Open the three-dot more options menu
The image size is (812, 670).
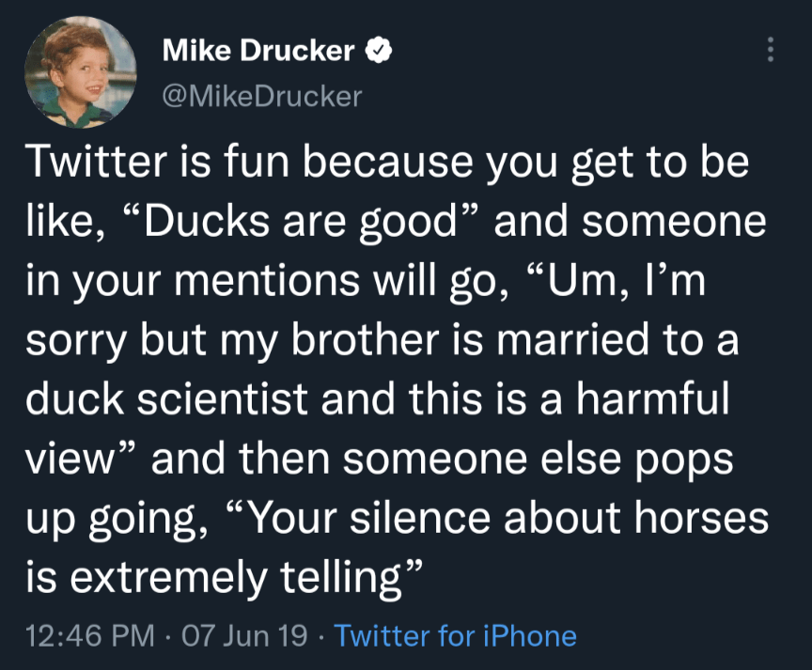pos(771,50)
